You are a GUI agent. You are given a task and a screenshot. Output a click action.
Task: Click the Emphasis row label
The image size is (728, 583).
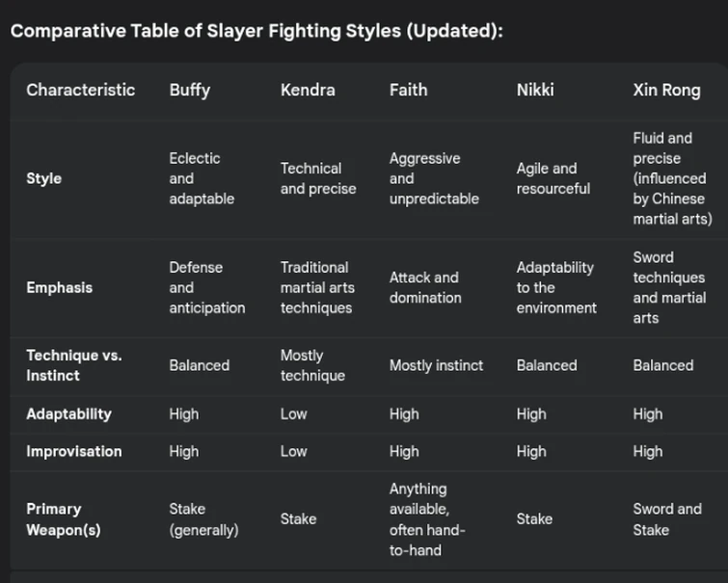[59, 287]
